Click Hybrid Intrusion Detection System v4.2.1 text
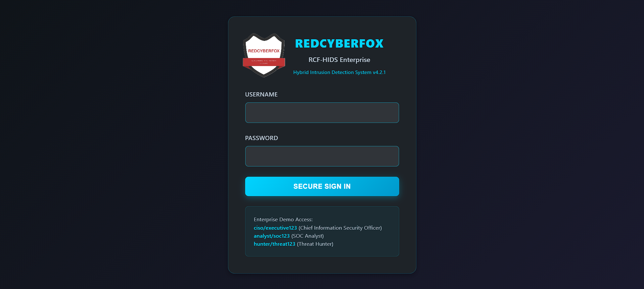Screen dimensions: 644x289 pos(339,72)
